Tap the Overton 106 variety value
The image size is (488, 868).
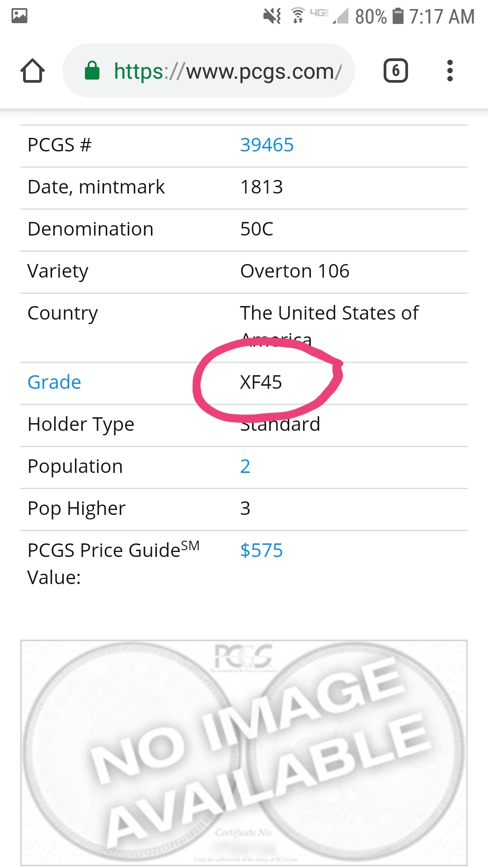[295, 271]
